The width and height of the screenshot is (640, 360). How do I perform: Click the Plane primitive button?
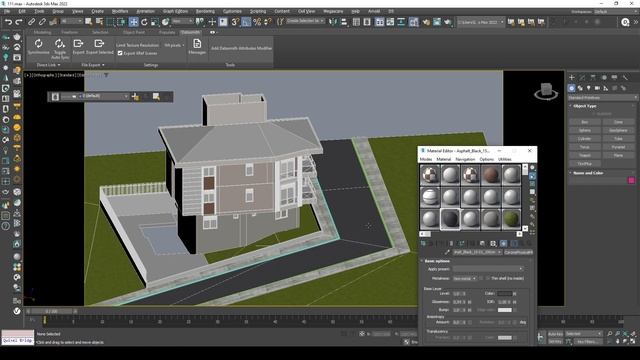tap(618, 155)
